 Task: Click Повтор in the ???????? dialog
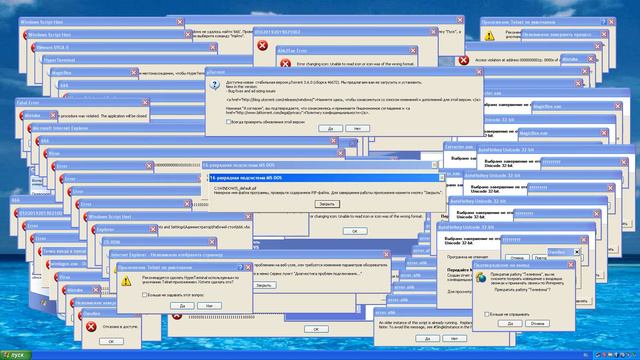540,258
